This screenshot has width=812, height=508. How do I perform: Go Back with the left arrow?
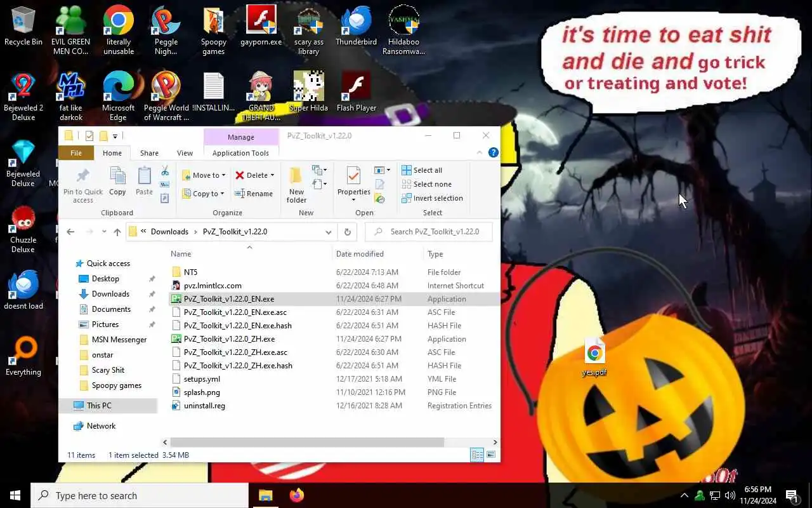70,232
